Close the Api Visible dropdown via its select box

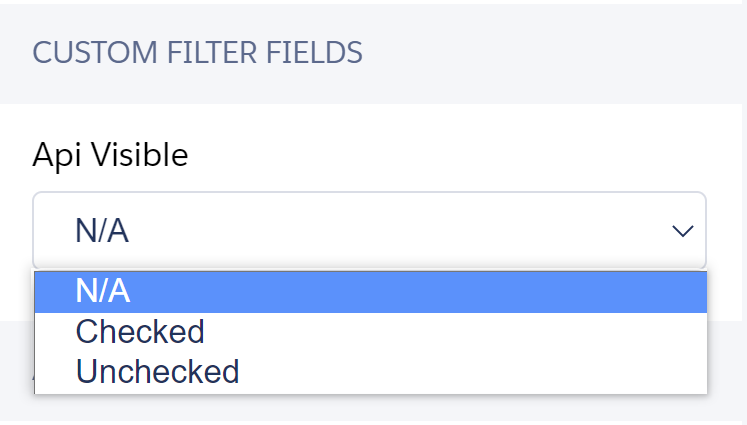tap(369, 231)
